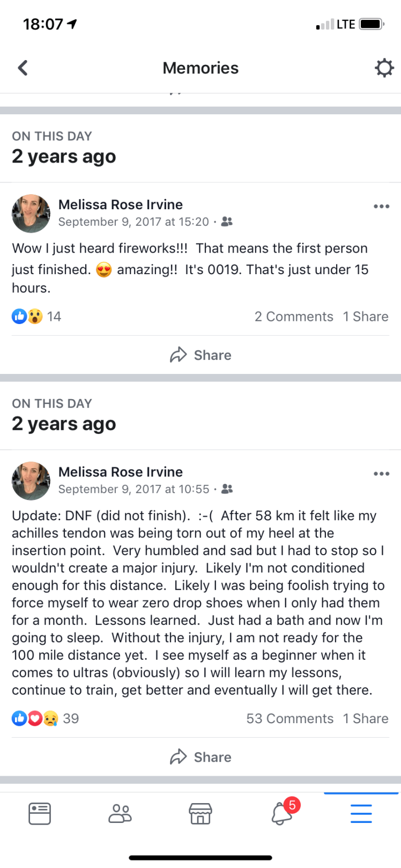Go back using the left chevron

pyautogui.click(x=23, y=68)
